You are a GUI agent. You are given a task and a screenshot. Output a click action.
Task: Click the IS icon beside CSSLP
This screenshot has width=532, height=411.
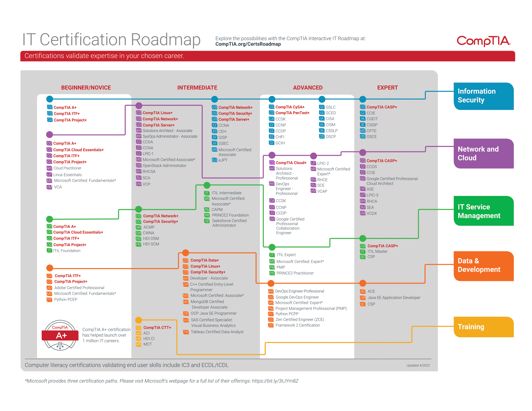pyautogui.click(x=322, y=131)
